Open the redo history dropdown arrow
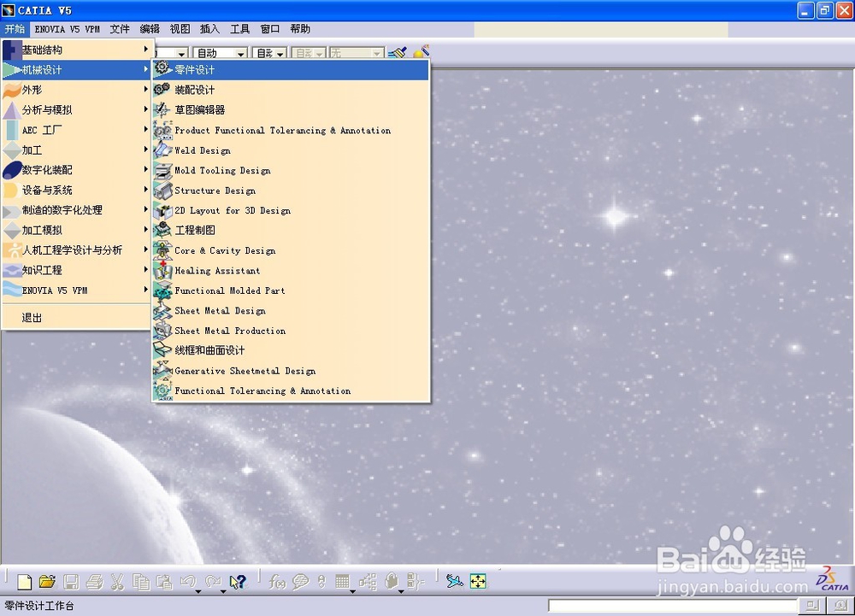Viewport: 855px width, 616px height. tap(223, 591)
